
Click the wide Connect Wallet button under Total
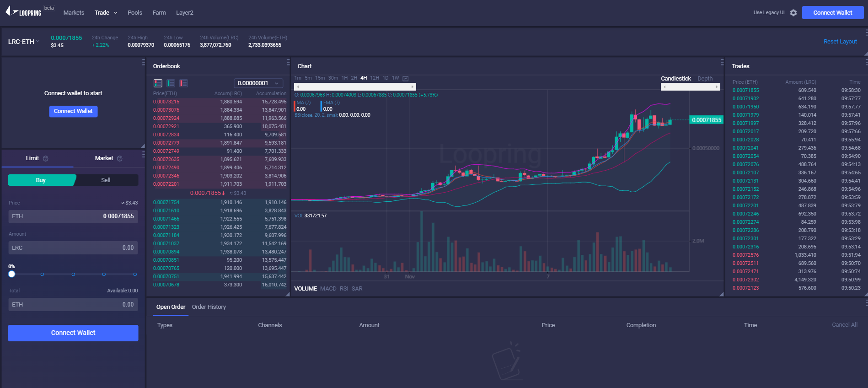[x=73, y=333]
